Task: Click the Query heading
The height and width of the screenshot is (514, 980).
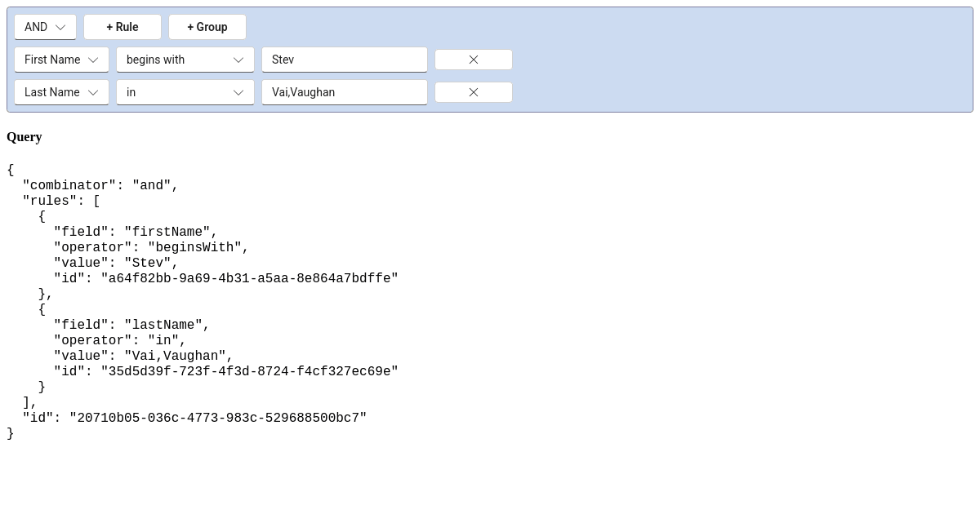Action: (24, 137)
